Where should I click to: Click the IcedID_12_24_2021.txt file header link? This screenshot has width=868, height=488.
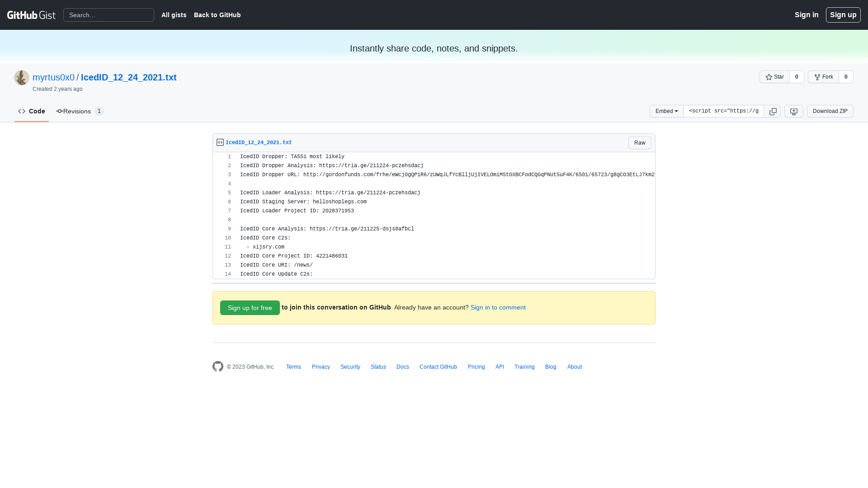click(259, 142)
